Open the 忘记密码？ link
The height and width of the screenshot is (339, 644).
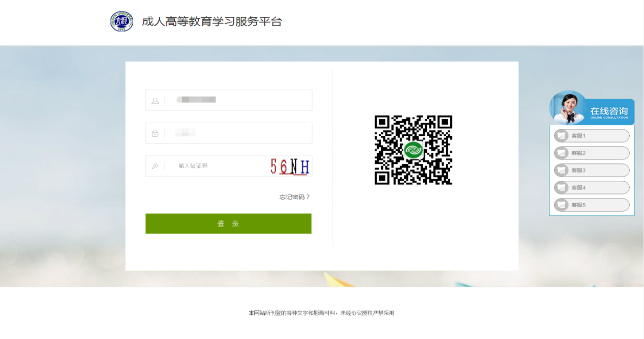tap(295, 197)
